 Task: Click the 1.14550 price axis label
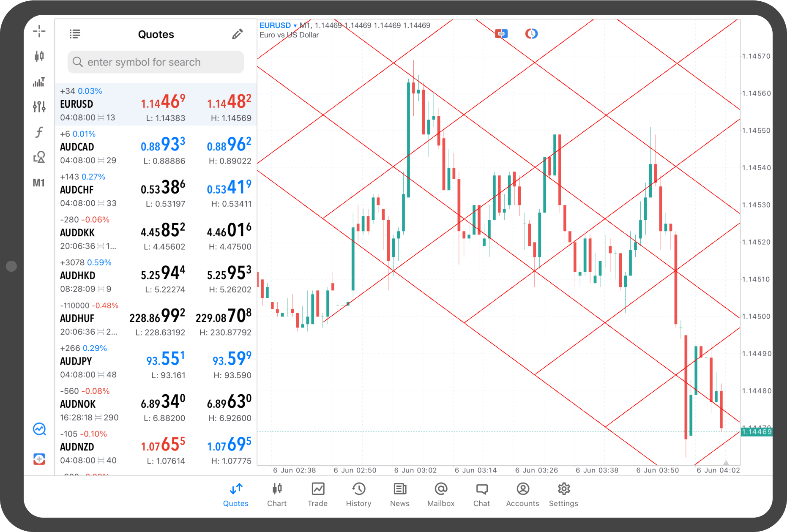(x=756, y=131)
